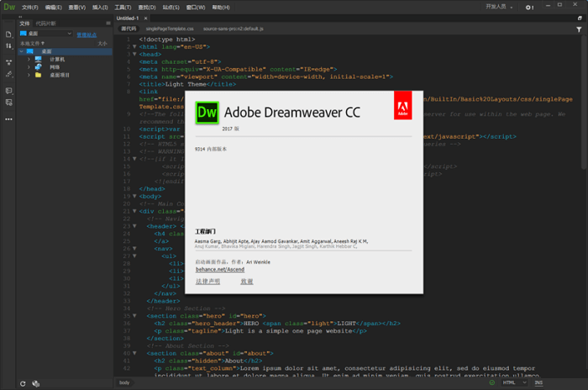Open documents icon in left toolbar
The image size is (588, 390).
pyautogui.click(x=8, y=34)
